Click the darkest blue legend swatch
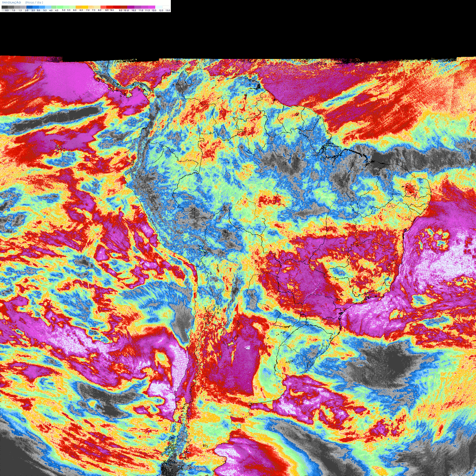Image resolution: width=476 pixels, height=476 pixels. [29, 7]
